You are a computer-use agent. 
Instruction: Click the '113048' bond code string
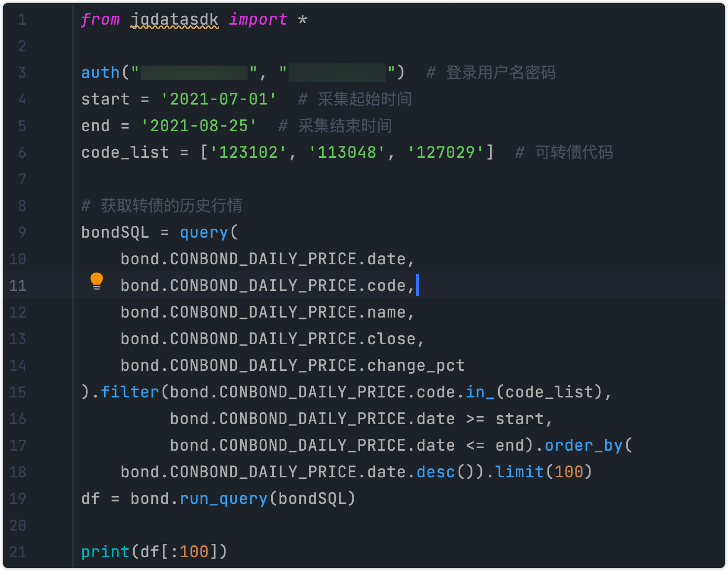click(347, 153)
